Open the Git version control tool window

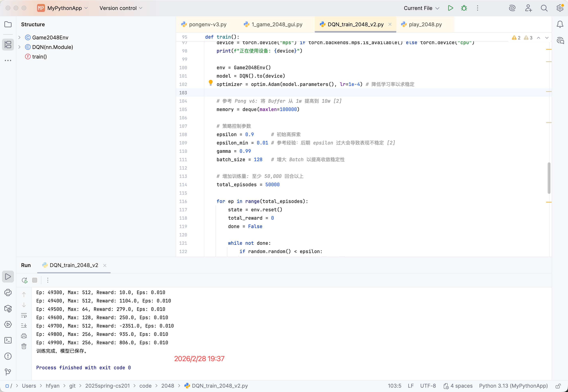click(8, 372)
